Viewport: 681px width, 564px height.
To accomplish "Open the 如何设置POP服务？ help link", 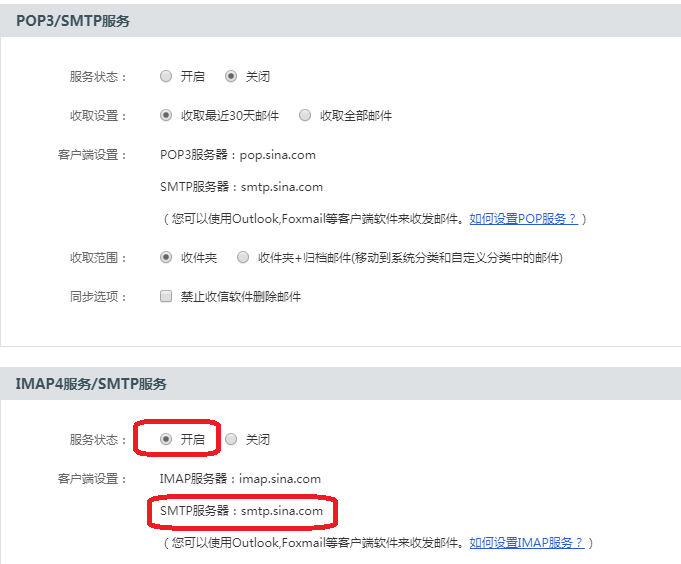I will click(x=523, y=218).
